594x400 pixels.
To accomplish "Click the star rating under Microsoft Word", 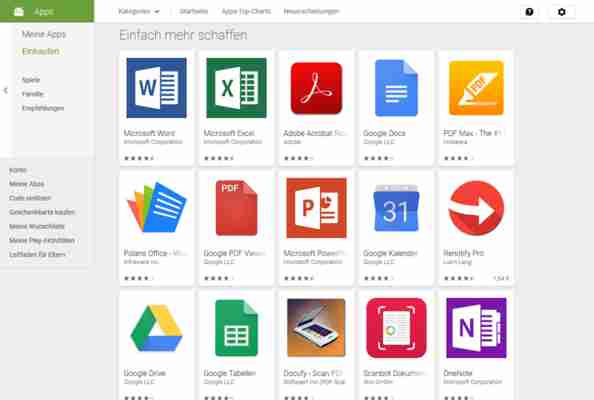I will 139,158.
